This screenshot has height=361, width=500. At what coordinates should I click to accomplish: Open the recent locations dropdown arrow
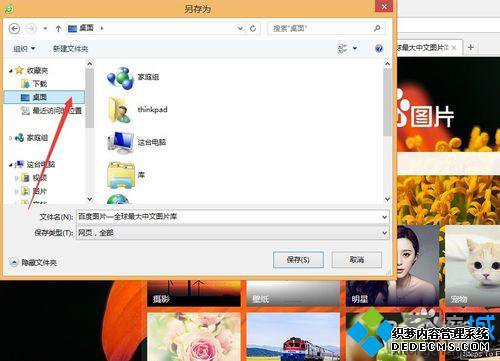45,29
